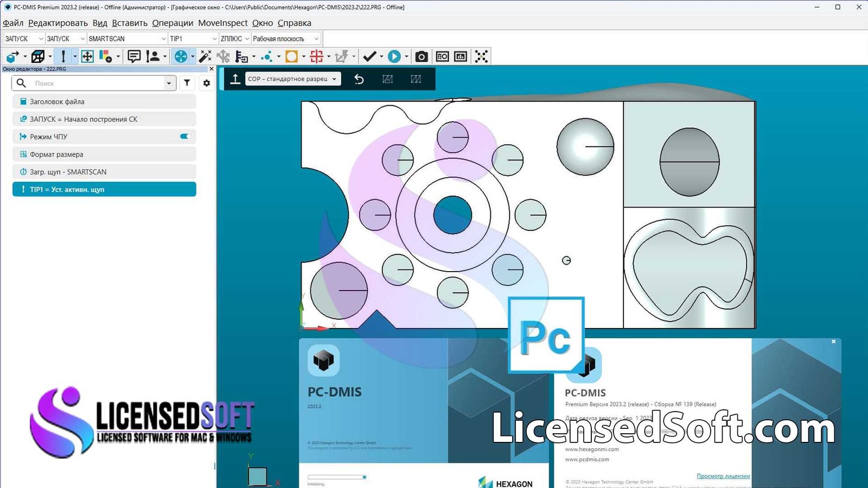Open the Операции menu
Image resolution: width=868 pixels, height=488 pixels.
pos(173,23)
